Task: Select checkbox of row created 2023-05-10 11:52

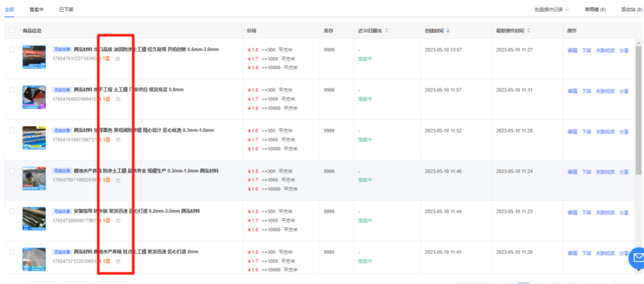Action: (x=12, y=130)
